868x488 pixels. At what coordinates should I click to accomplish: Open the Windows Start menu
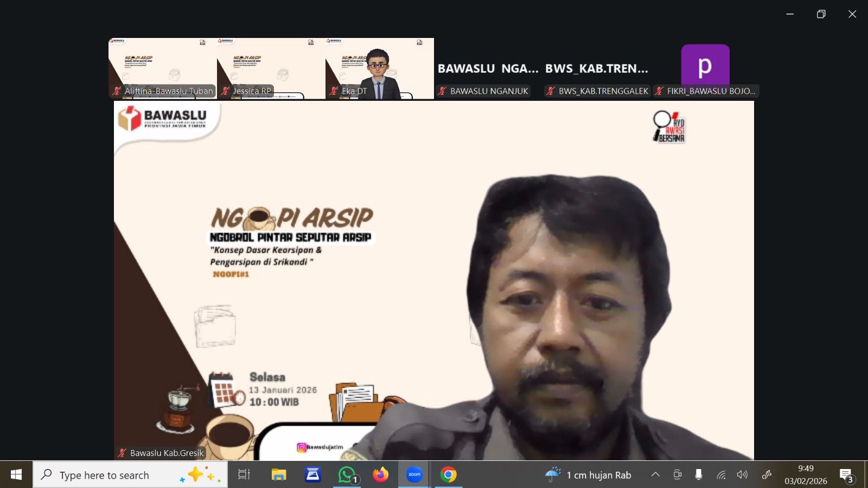16,475
